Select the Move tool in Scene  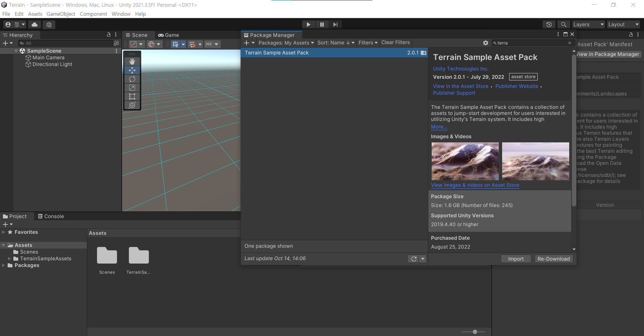[132, 70]
